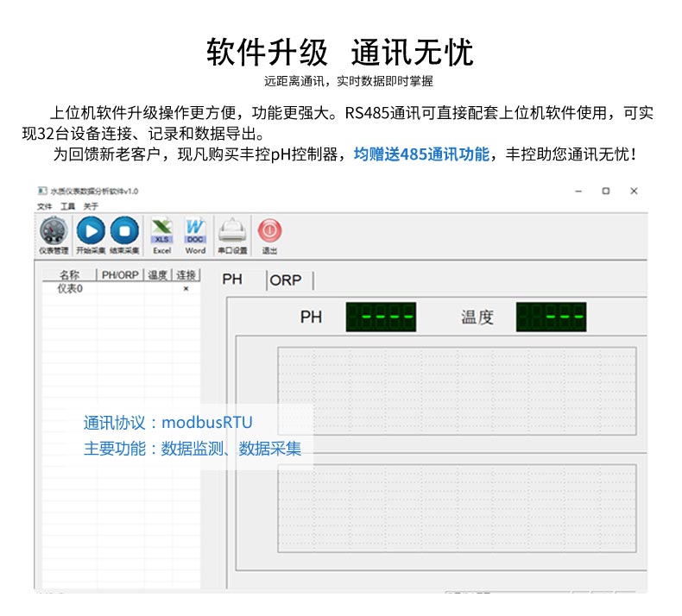Open 串口设置 serial port settings
Viewport: 682px width, 616px height.
(232, 235)
